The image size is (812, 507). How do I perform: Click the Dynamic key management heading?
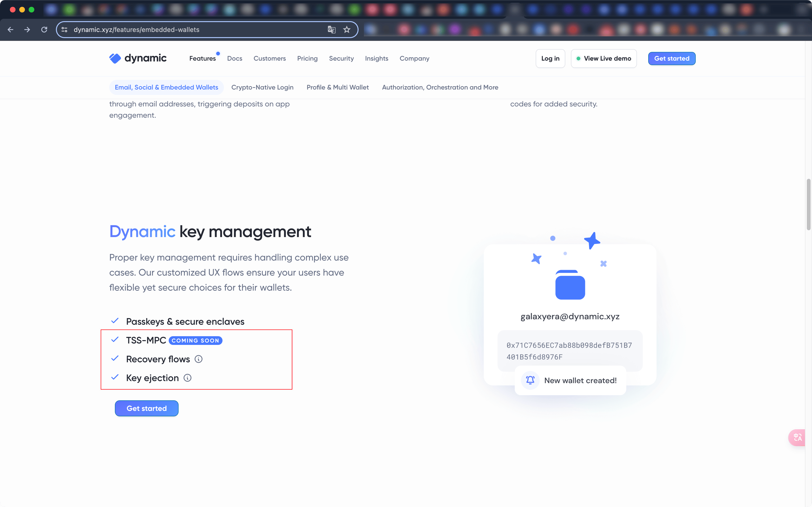(x=210, y=232)
